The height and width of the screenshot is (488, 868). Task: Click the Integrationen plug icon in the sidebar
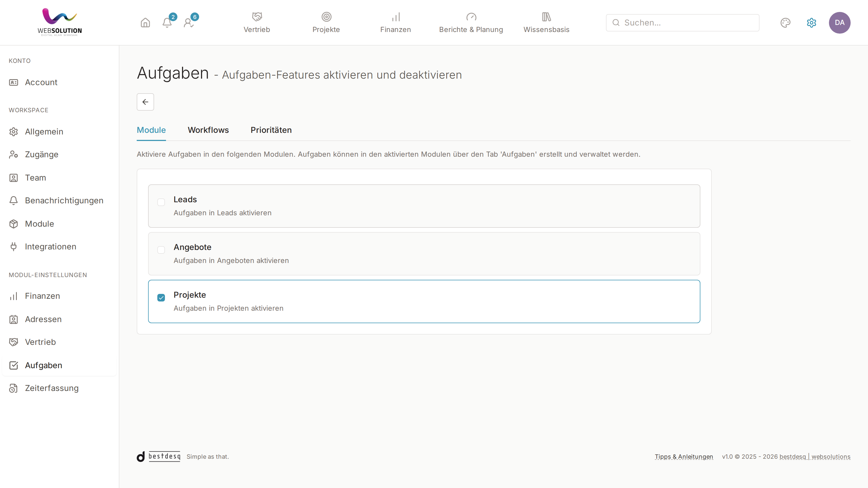[14, 247]
